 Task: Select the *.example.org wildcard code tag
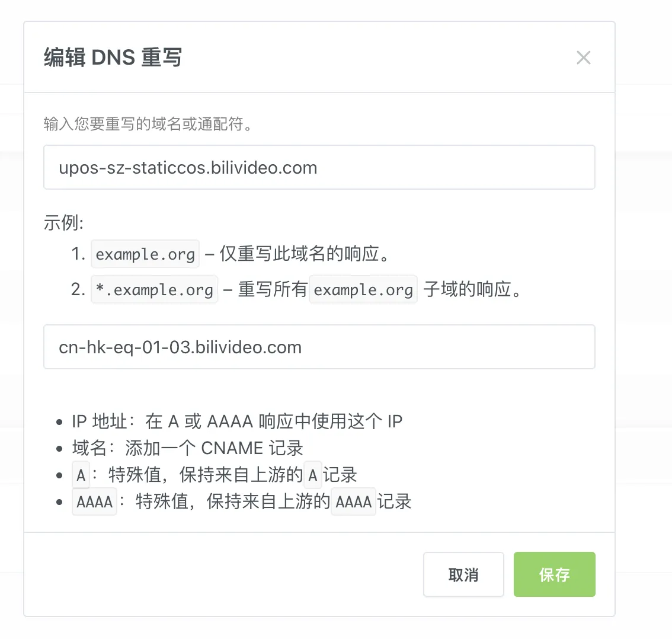tap(154, 290)
